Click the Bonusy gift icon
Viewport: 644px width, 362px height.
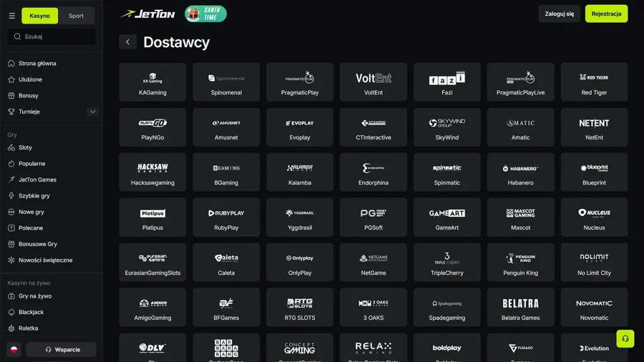[x=11, y=96]
